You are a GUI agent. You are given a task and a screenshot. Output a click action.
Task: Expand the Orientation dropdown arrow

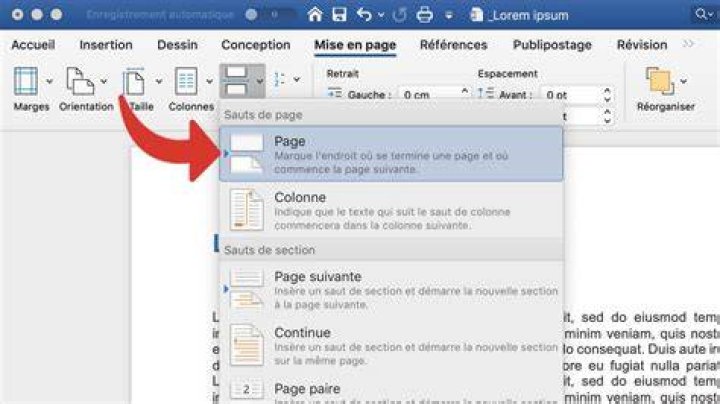click(104, 81)
